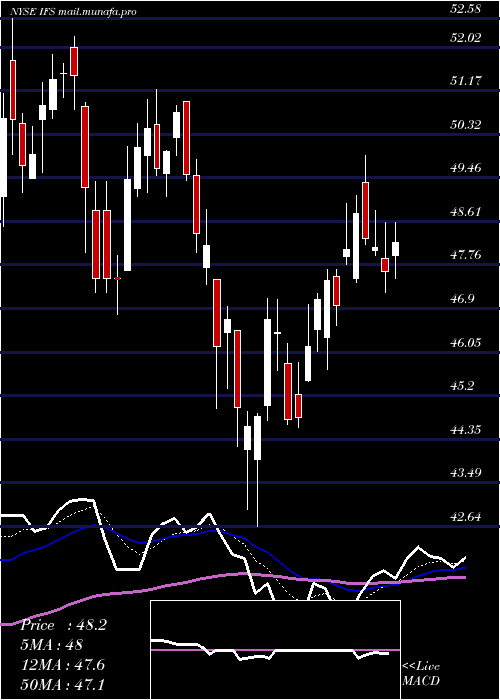Click the 5MA : 48 readout
This screenshot has height=700, width=500.
(52, 645)
